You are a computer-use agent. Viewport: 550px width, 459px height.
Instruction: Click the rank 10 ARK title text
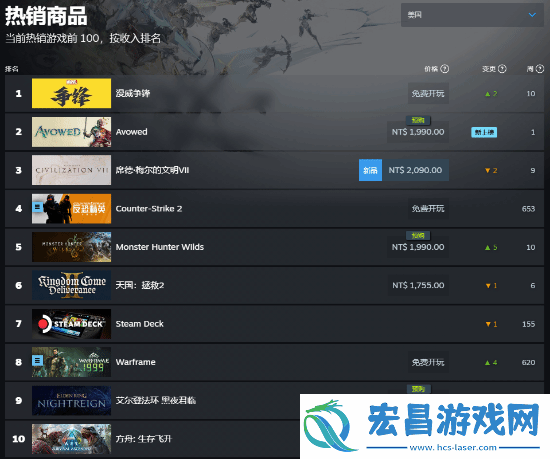(x=144, y=439)
